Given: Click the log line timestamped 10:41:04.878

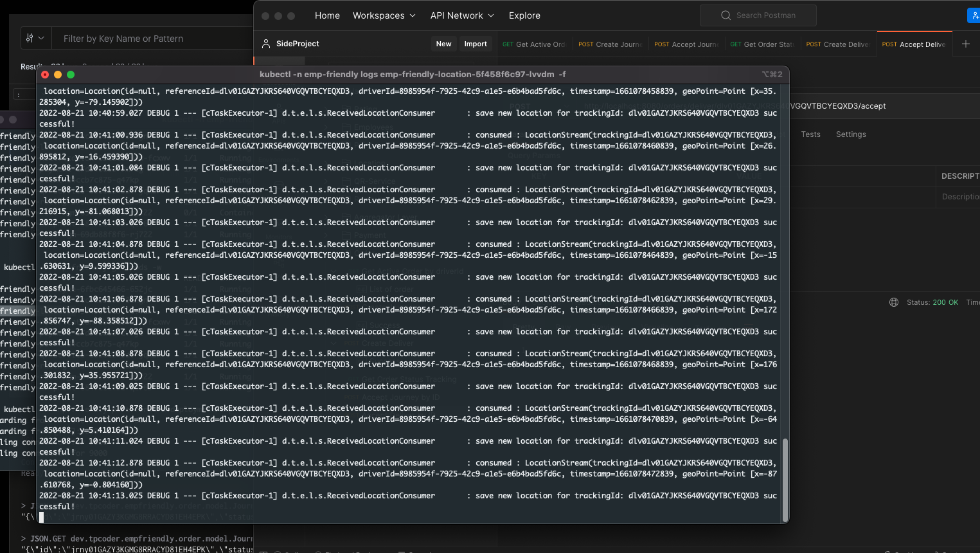Looking at the screenshot, I should (x=408, y=255).
